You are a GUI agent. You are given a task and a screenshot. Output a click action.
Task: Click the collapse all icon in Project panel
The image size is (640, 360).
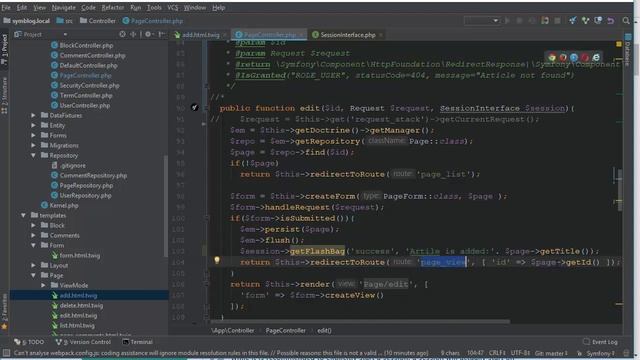click(x=133, y=35)
